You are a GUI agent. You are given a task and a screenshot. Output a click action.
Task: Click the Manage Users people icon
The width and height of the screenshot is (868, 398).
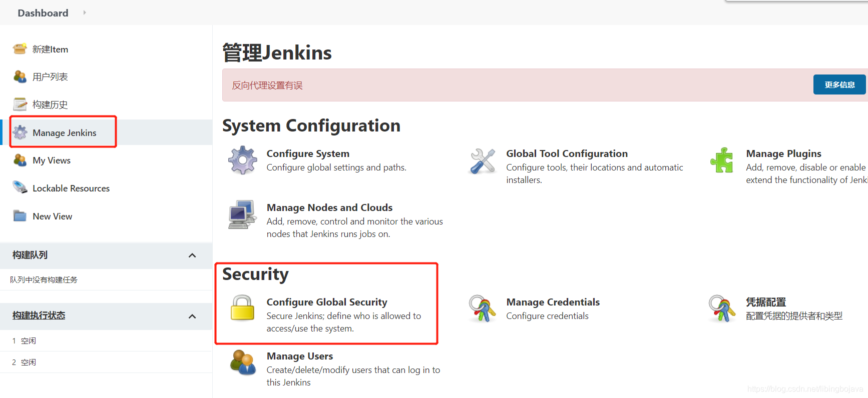point(243,362)
